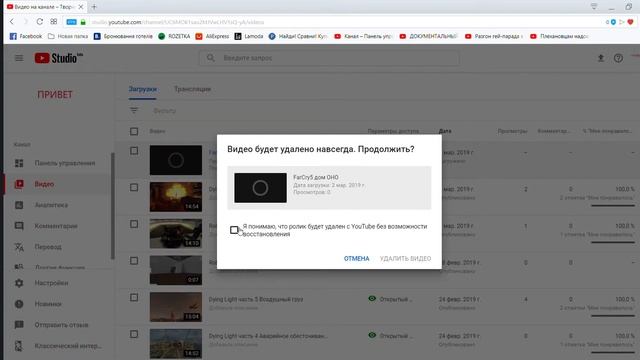Screen dimensions: 640x360
Task: Click the ОТМЕНА button in the dialog
Action: (356, 258)
